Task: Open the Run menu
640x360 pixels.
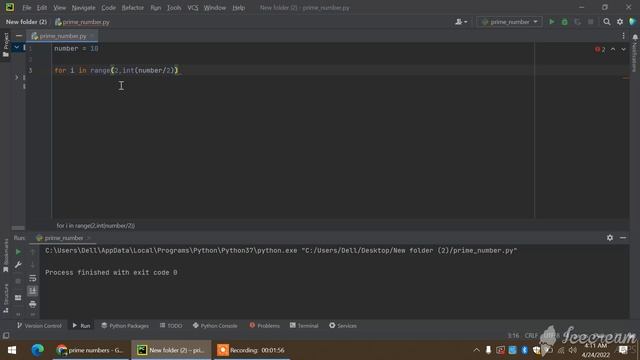Action: pyautogui.click(x=156, y=8)
